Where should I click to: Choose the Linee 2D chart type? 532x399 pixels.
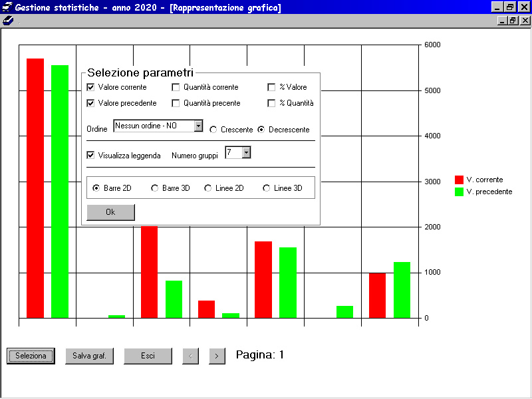[208, 188]
